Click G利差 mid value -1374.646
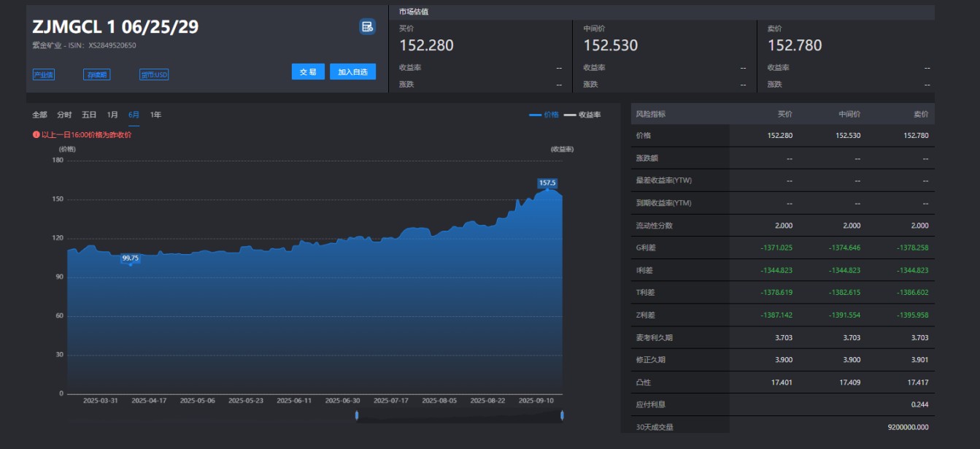The height and width of the screenshot is (449, 980). pos(844,247)
